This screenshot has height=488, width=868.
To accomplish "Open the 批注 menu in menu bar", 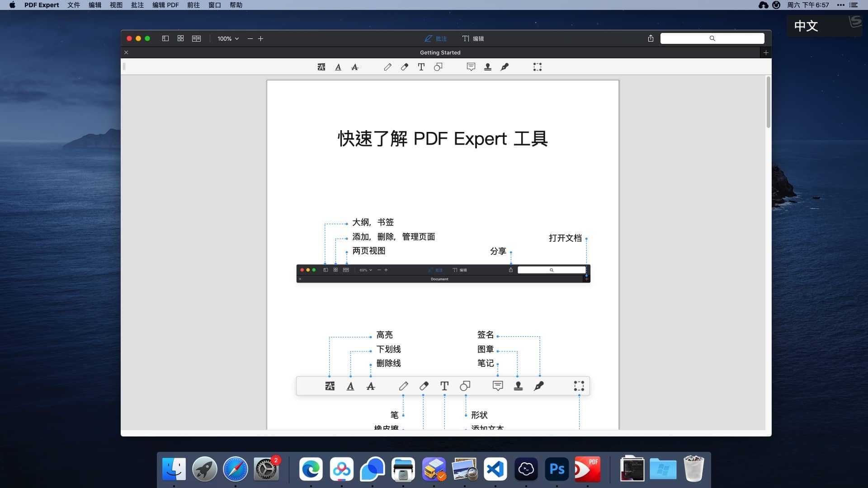I will click(x=137, y=5).
